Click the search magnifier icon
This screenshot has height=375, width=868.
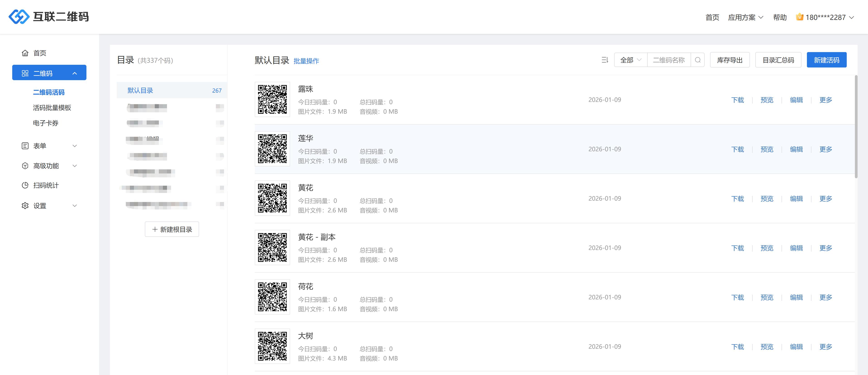pos(697,60)
